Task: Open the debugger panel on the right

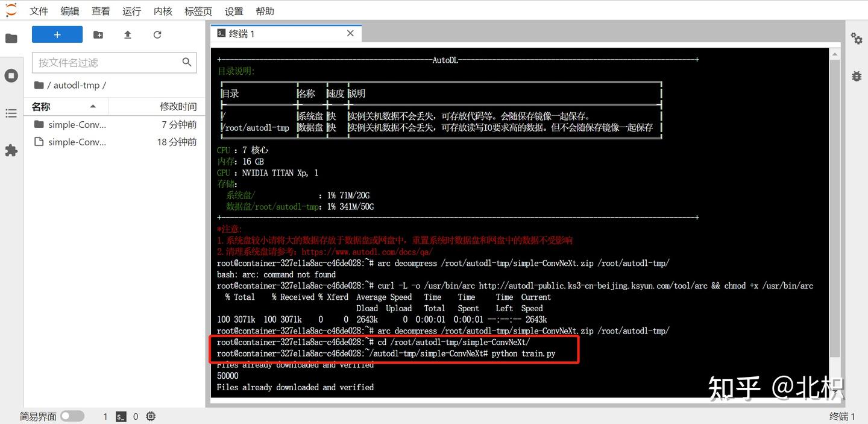Action: click(x=857, y=76)
